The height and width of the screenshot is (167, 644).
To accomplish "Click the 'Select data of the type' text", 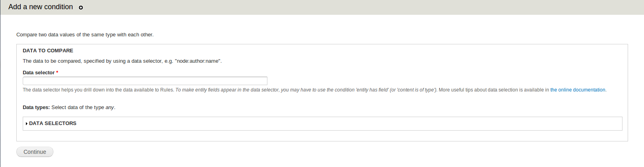I will point(78,107).
